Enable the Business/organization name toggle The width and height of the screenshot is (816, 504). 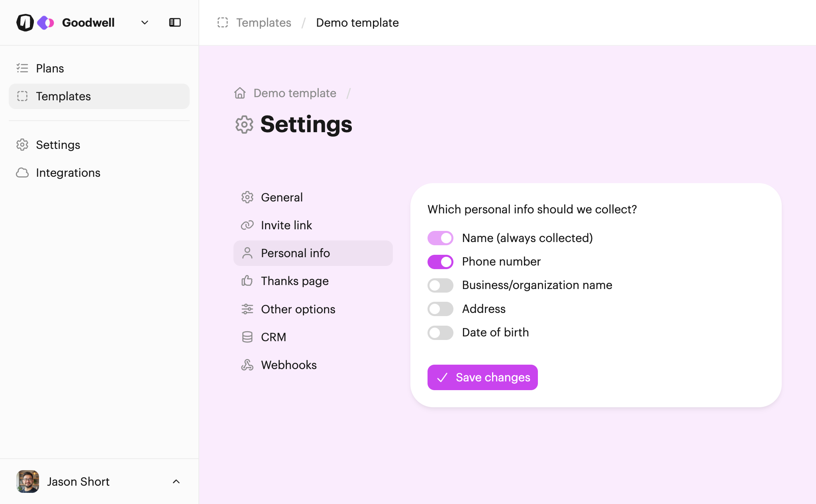click(x=440, y=285)
